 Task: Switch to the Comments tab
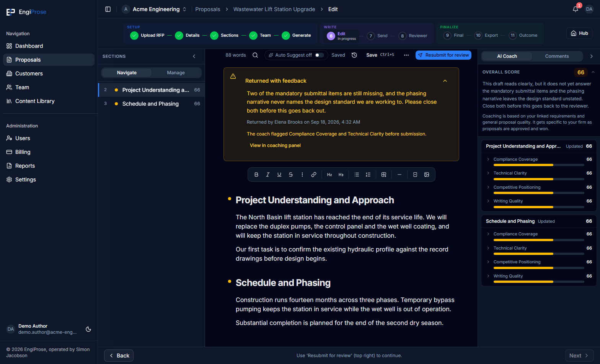click(557, 56)
